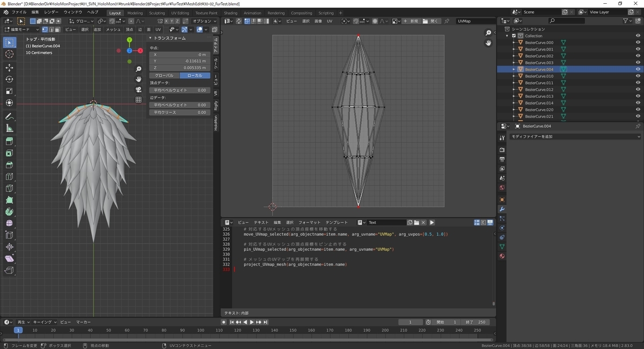
Task: Click the viewport zoom magnifier icon
Action: [138, 69]
